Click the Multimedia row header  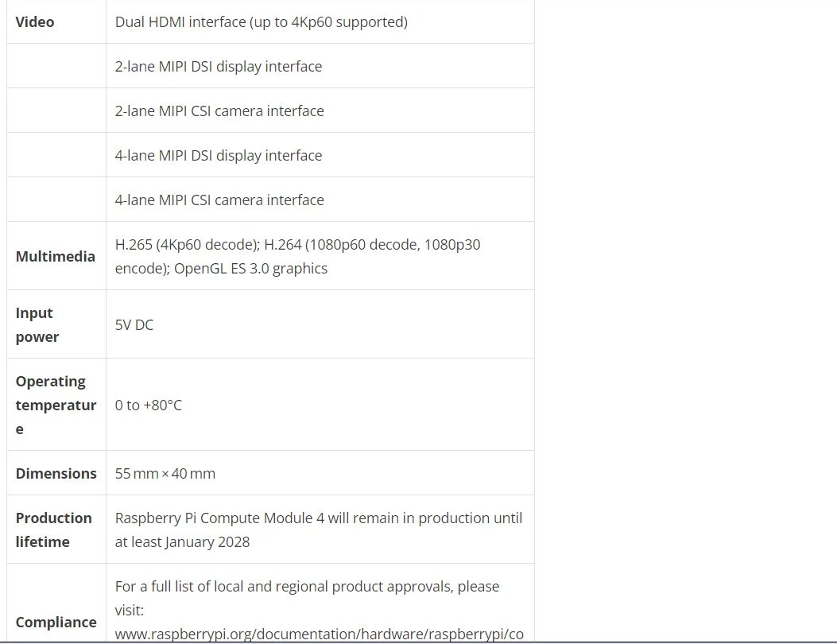56,256
